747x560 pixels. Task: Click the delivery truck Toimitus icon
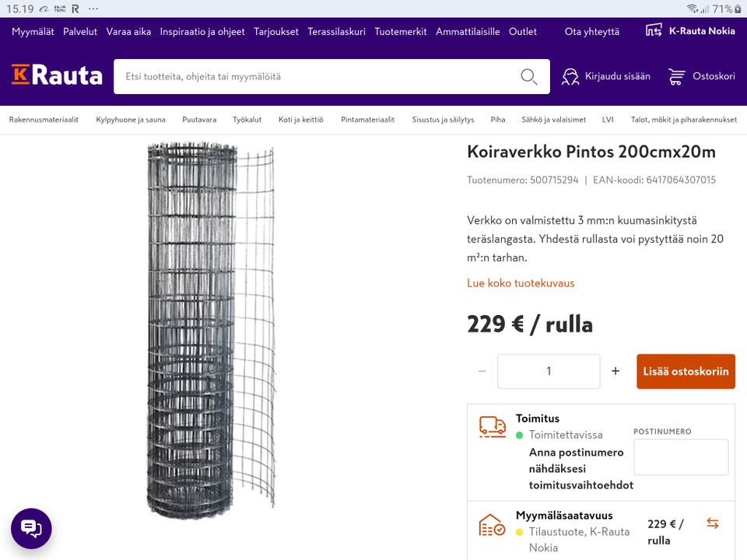pyautogui.click(x=492, y=426)
